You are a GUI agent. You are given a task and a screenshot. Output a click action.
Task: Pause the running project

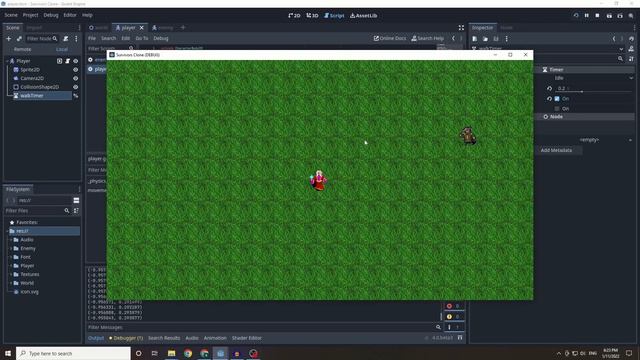point(587,16)
